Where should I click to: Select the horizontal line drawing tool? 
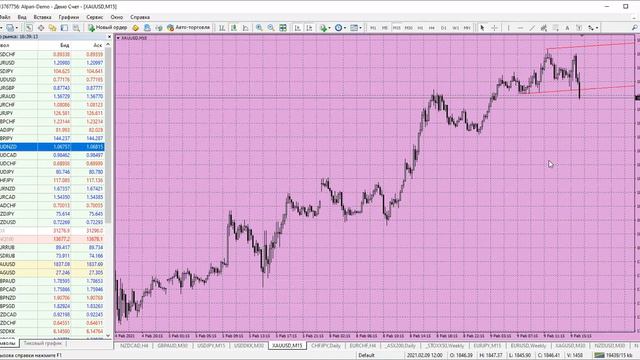point(520,28)
